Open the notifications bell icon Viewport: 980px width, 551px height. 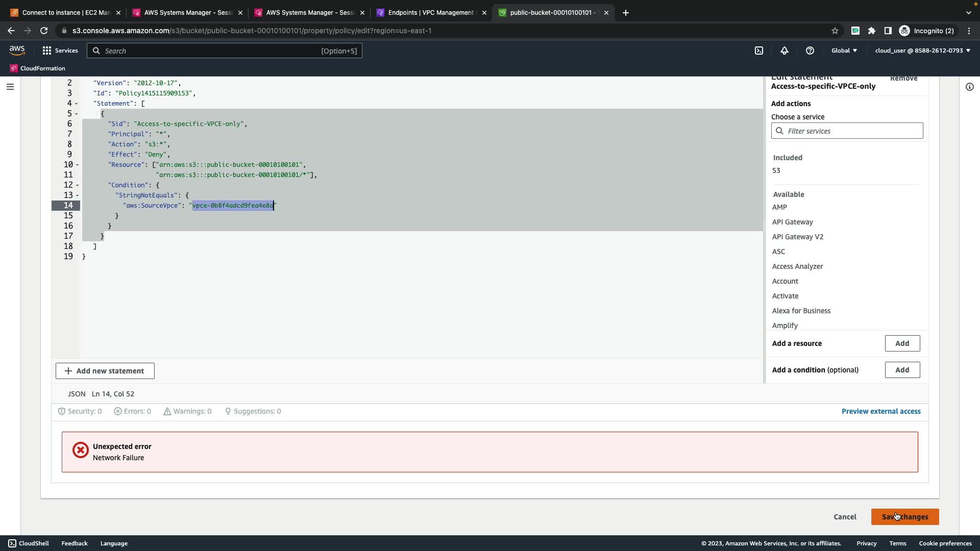coord(785,51)
